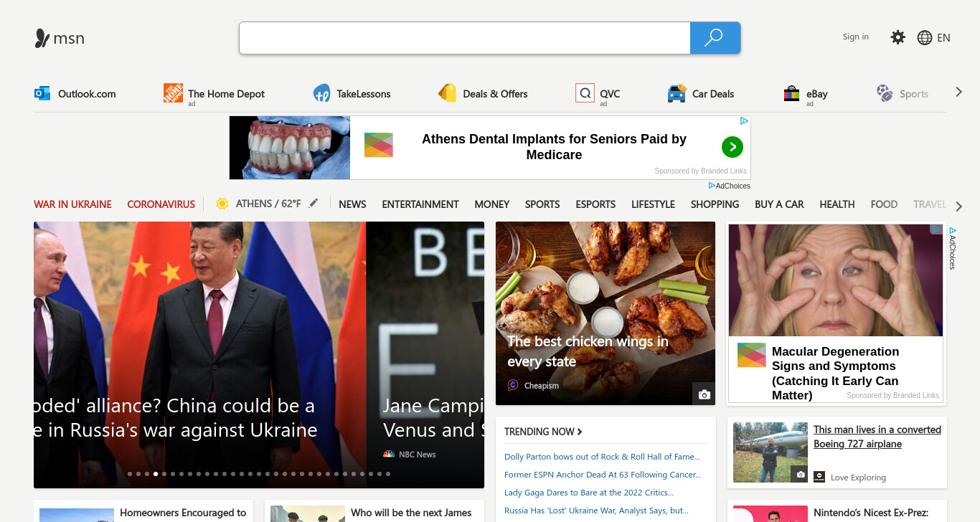Edit location with the pencil icon
The image size is (980, 522).
(x=313, y=204)
